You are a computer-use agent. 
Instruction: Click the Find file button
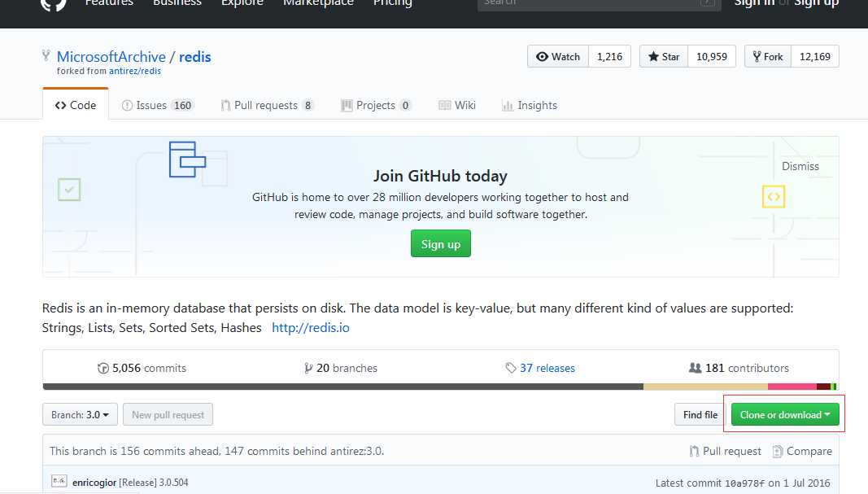point(700,414)
